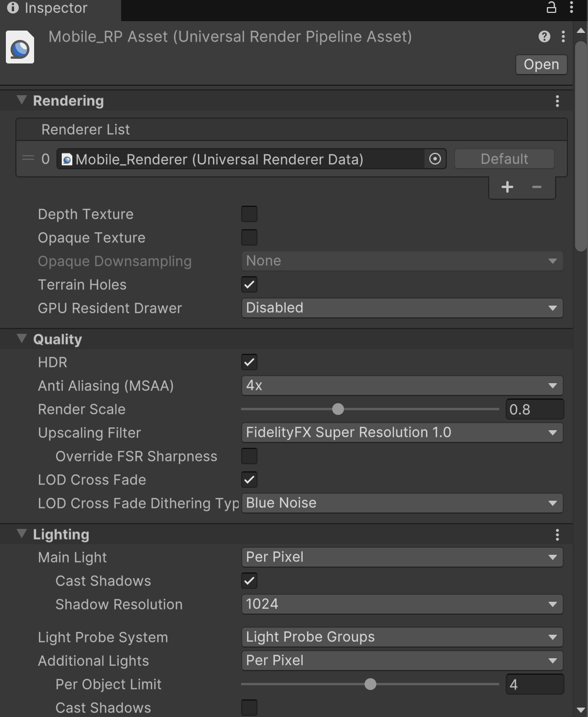
Task: Collapse the Quality section
Action: coord(22,339)
